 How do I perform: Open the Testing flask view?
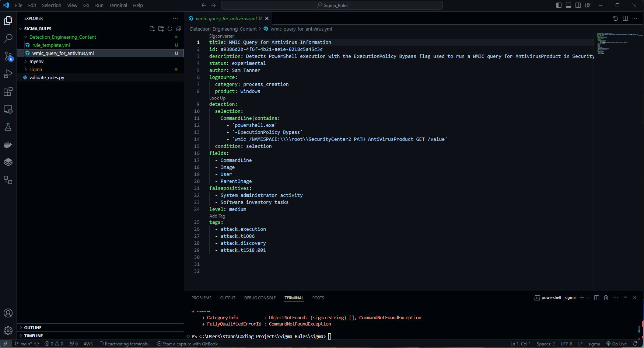pyautogui.click(x=8, y=127)
